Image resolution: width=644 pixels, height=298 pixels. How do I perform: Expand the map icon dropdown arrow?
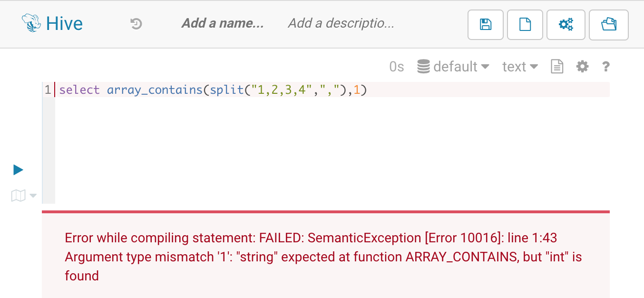(x=33, y=196)
